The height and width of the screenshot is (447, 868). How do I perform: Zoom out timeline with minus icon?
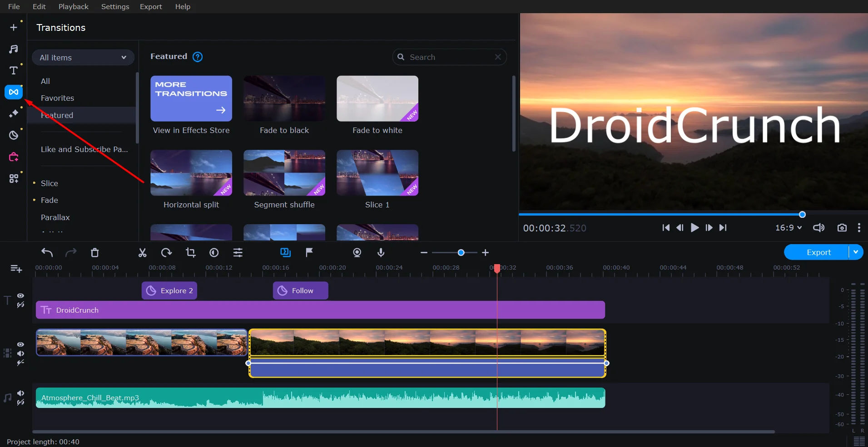pos(424,252)
